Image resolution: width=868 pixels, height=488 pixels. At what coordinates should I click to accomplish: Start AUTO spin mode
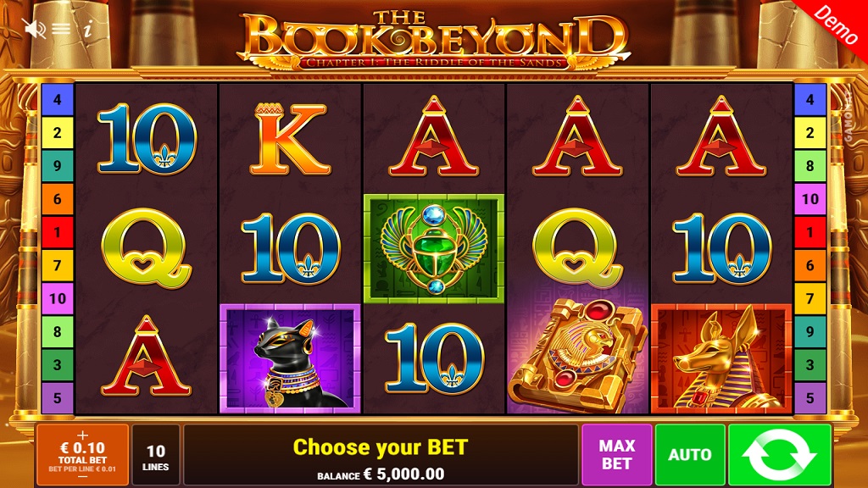[x=690, y=455]
